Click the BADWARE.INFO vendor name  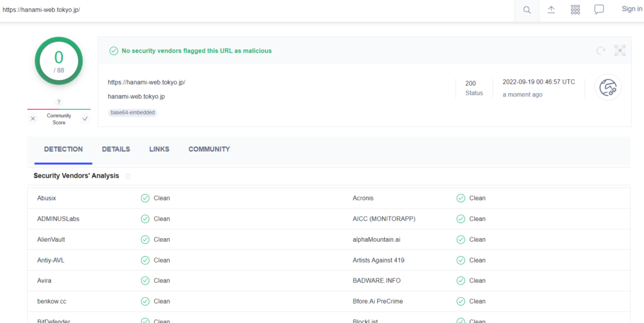[377, 280]
